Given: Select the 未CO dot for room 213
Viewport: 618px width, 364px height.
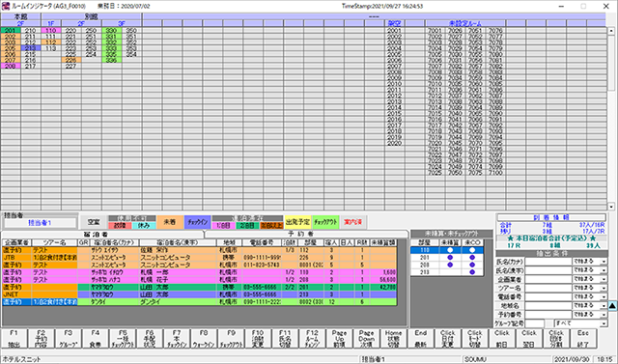Looking at the screenshot, I should tap(472, 272).
